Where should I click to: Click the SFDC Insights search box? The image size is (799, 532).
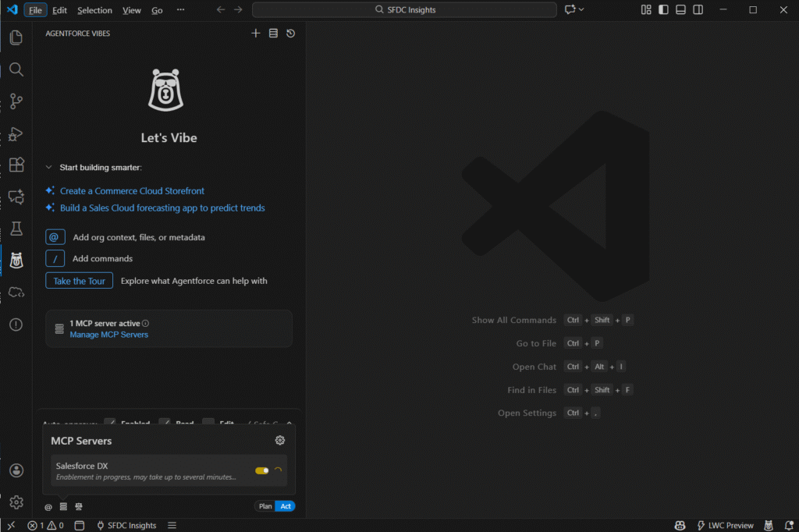404,10
